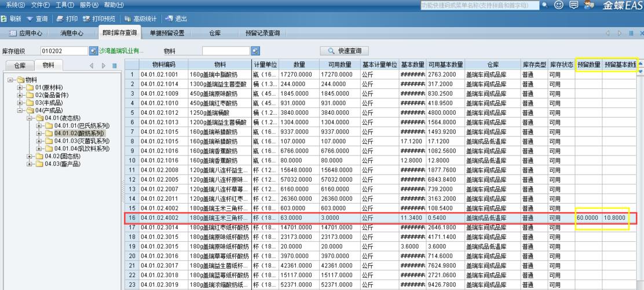
Task: Click the right arrow above the material tree
Action: click(x=104, y=66)
